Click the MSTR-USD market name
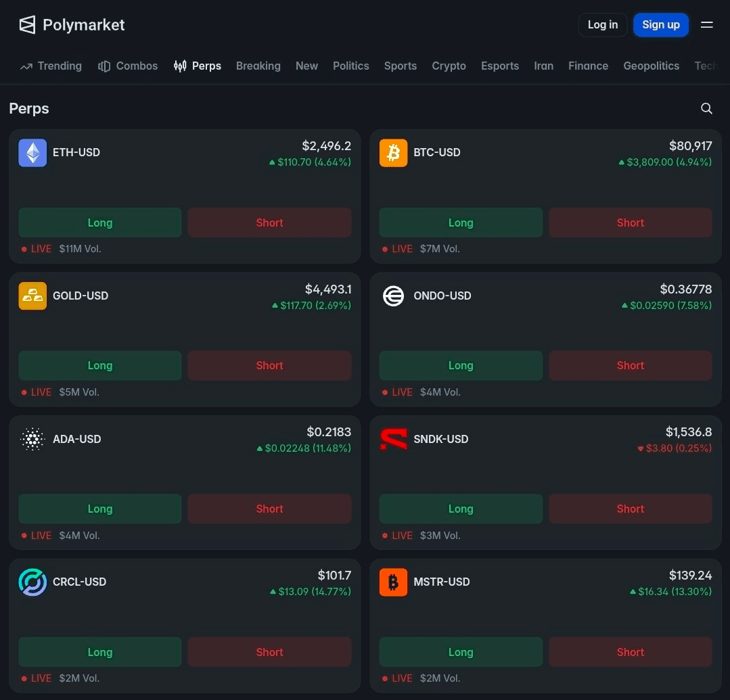Viewport: 730px width, 700px height. coord(442,582)
